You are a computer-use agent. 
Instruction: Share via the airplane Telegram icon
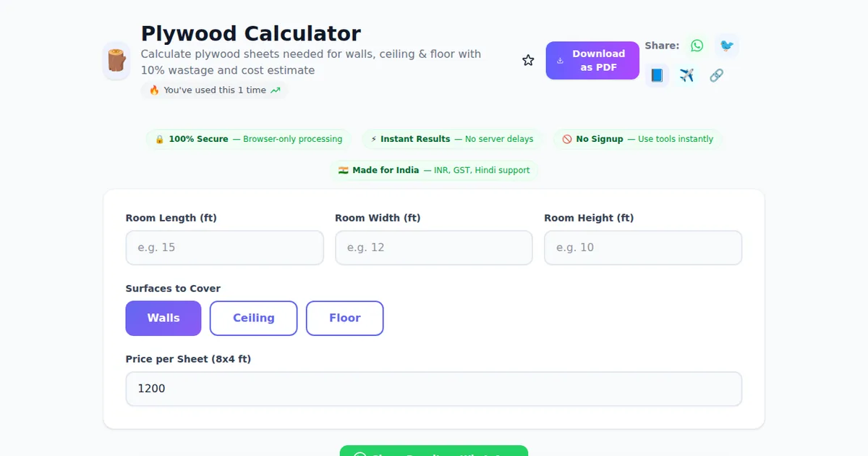686,75
